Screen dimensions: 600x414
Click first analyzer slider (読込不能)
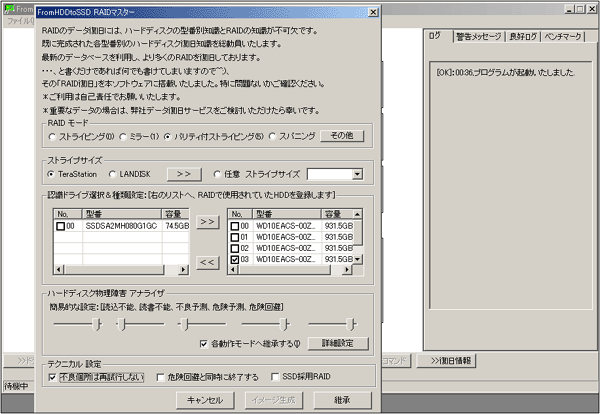97,324
